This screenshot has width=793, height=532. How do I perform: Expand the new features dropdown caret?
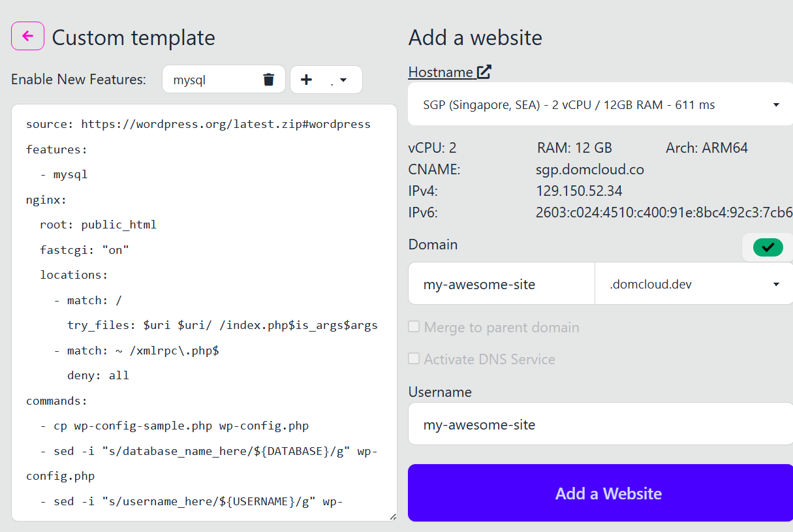click(x=343, y=80)
